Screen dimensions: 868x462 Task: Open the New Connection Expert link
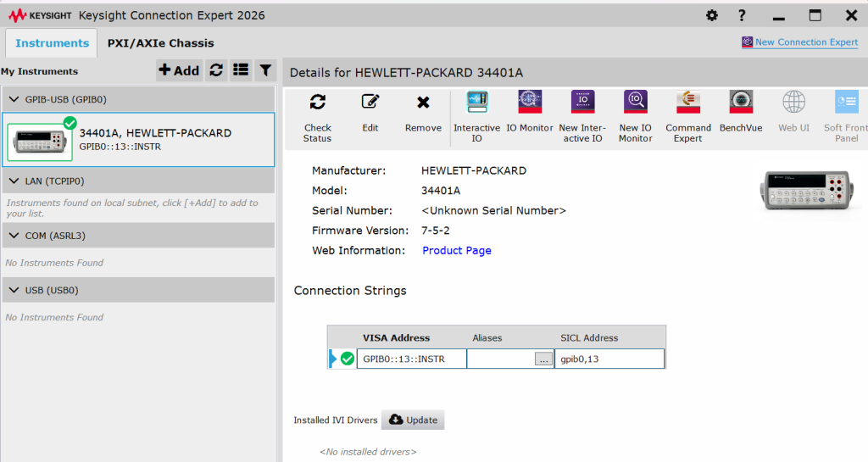point(806,42)
